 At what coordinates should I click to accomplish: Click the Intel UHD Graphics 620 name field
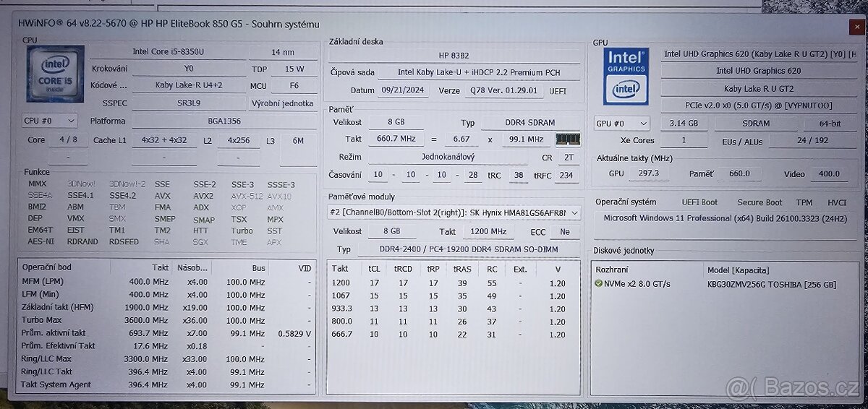click(x=758, y=71)
